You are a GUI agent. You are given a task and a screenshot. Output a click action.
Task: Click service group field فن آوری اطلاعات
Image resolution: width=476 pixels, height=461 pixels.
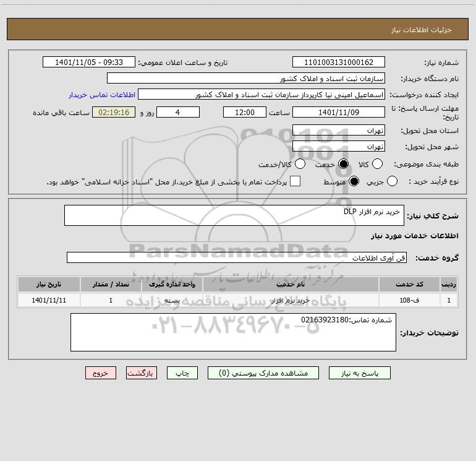coord(237,257)
